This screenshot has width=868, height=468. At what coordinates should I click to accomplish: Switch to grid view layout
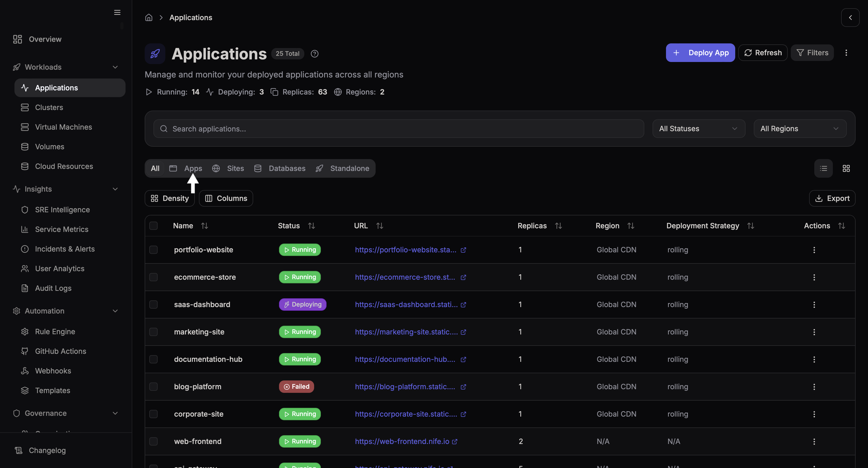(846, 168)
